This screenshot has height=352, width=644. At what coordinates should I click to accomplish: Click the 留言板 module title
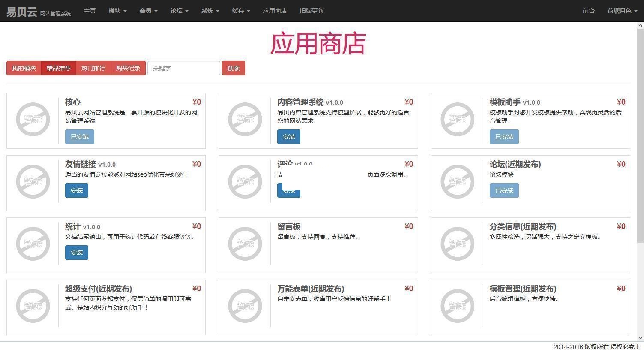289,226
